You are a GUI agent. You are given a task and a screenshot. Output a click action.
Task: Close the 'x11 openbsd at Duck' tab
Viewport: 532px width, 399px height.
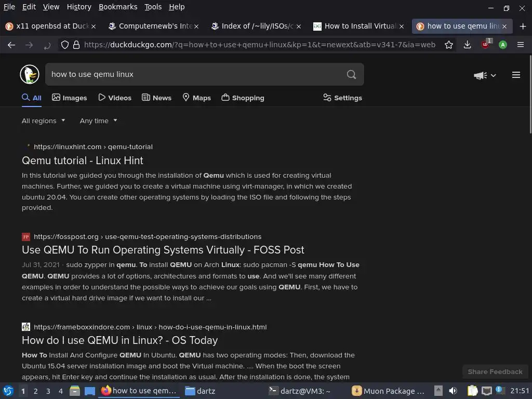[x=94, y=26]
